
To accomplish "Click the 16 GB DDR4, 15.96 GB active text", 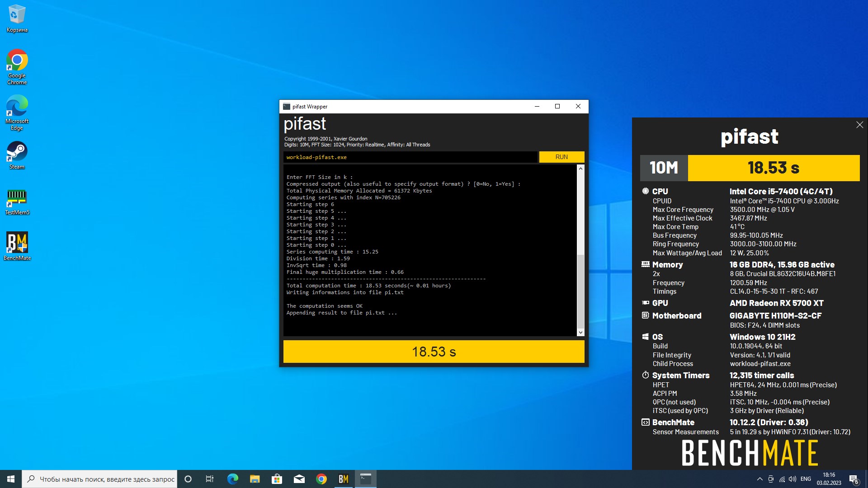I will click(782, 265).
